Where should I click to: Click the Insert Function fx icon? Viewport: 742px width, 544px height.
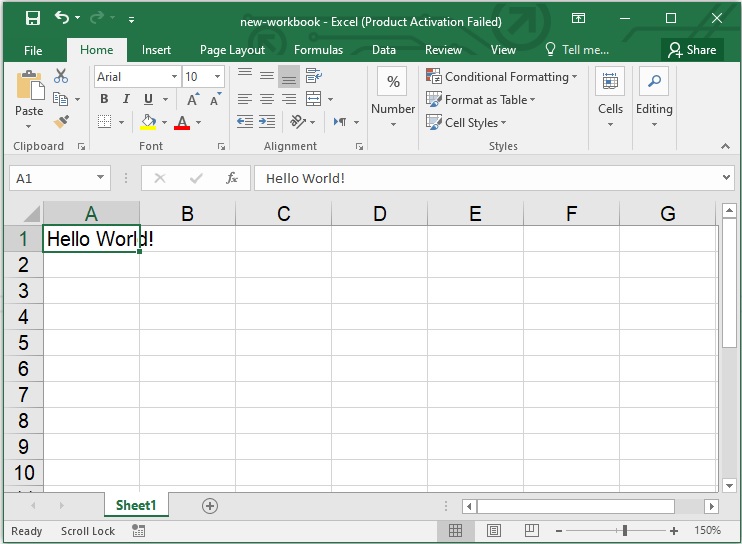[x=232, y=178]
